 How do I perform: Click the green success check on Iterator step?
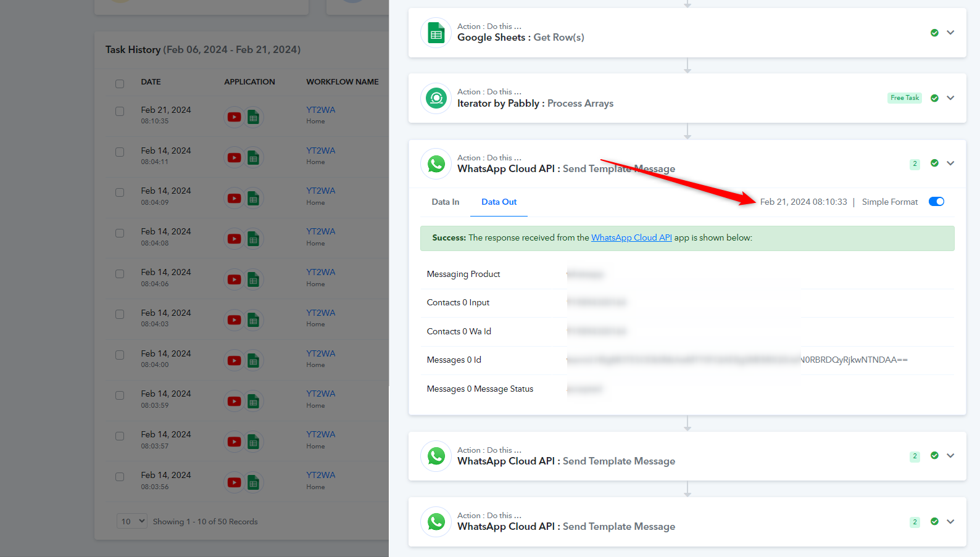click(x=934, y=98)
